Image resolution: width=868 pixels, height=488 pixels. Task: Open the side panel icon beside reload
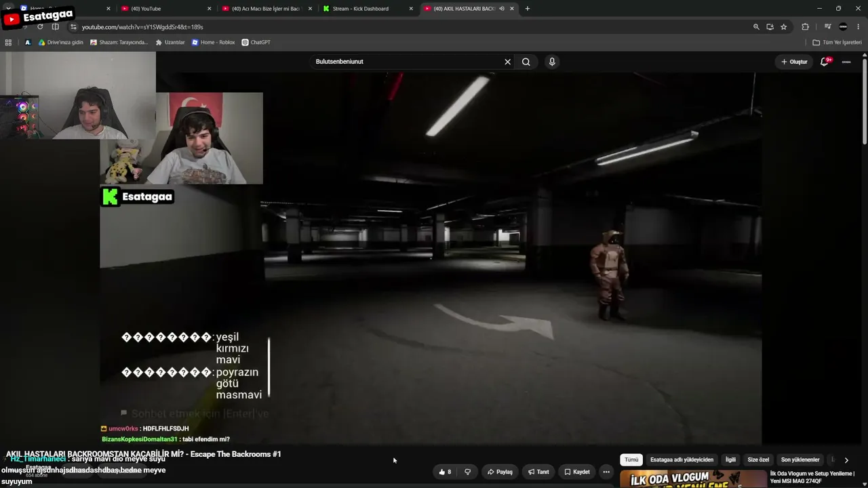(x=56, y=26)
